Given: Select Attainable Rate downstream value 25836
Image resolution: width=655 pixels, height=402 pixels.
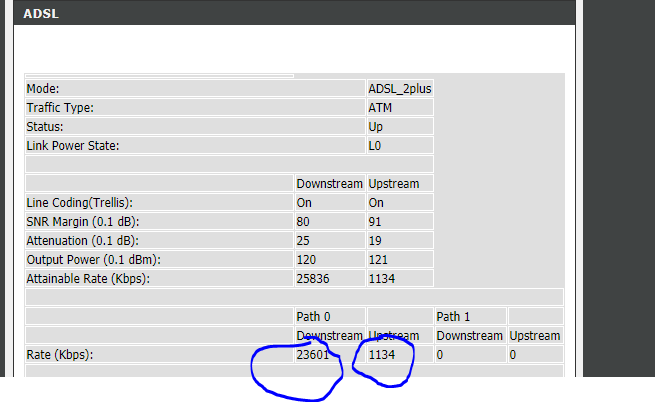Looking at the screenshot, I should [x=313, y=278].
